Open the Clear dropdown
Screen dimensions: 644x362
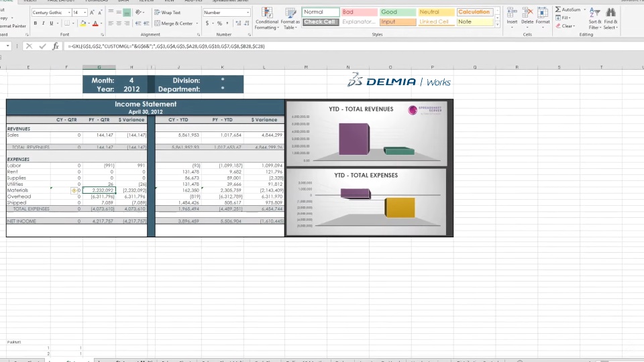coord(566,26)
